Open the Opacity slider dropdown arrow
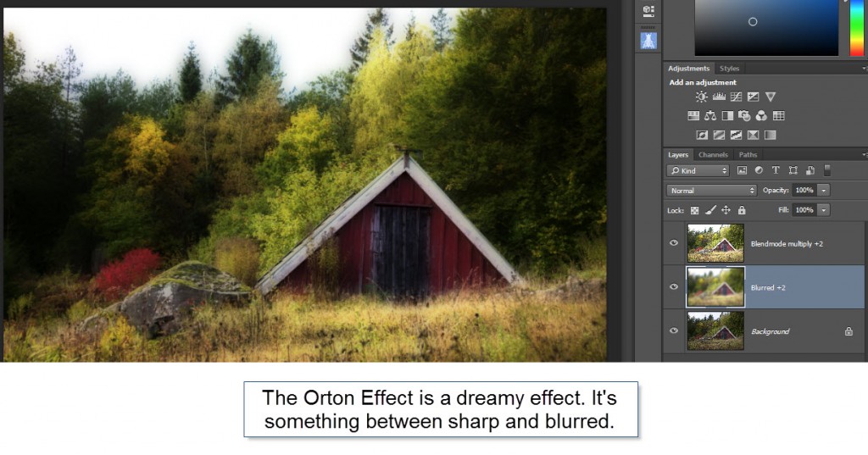868x455 pixels. [x=824, y=191]
